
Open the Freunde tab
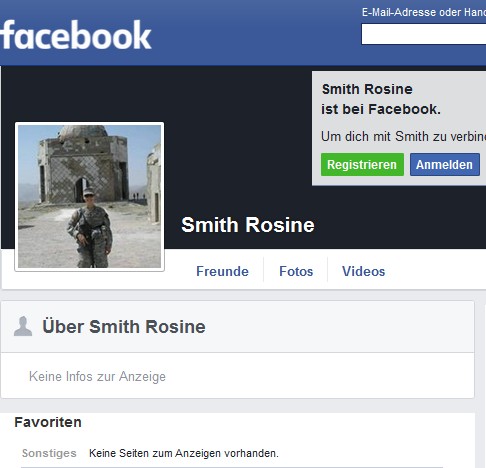click(222, 271)
